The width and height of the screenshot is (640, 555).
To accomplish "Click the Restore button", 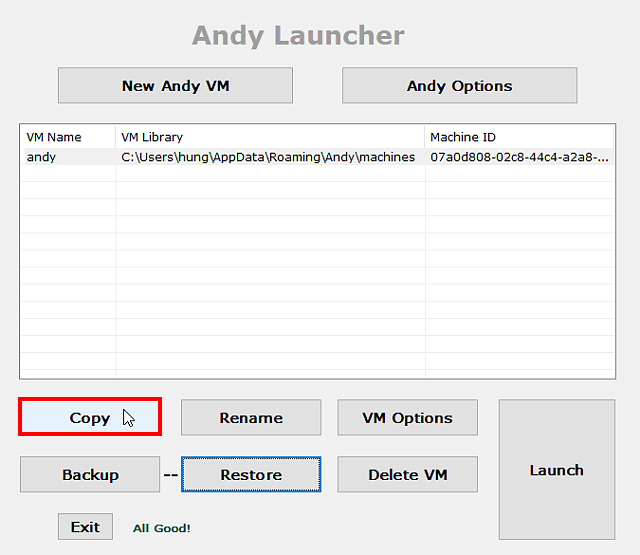I will 251,474.
